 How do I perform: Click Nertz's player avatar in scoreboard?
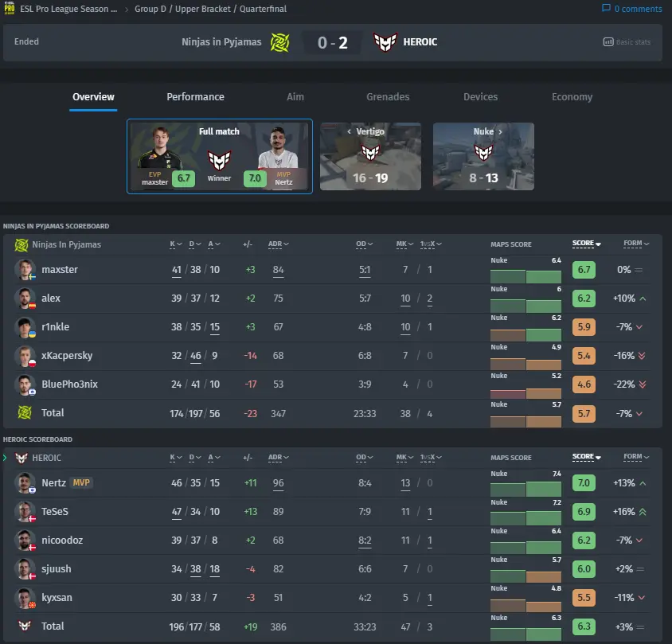[25, 483]
